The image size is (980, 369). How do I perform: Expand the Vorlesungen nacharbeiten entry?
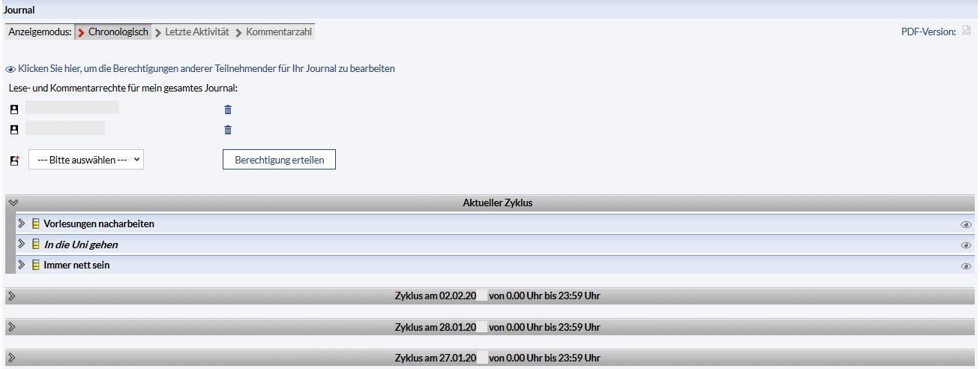(x=22, y=224)
